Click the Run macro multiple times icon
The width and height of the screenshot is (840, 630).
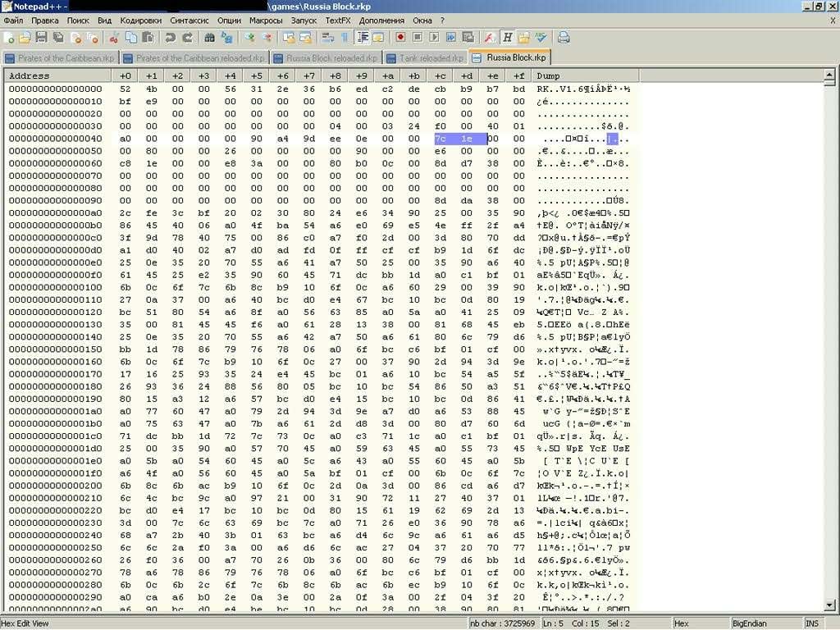[451, 38]
